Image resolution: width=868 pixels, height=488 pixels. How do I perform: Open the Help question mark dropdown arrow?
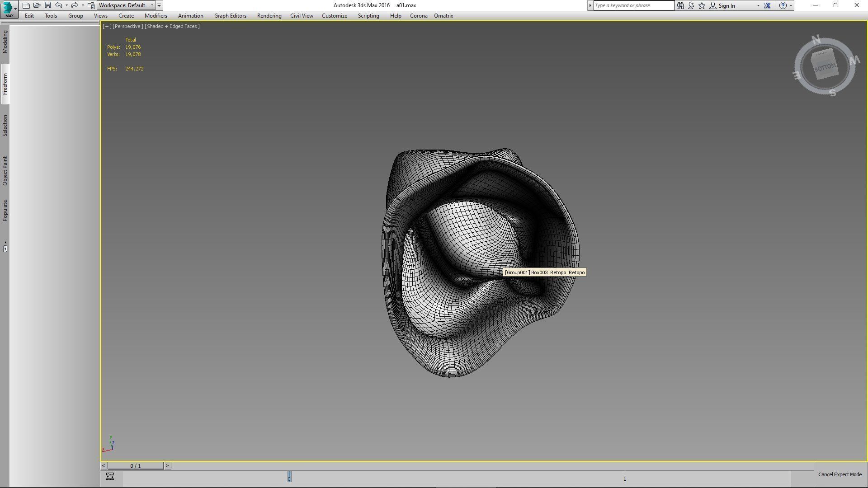pos(791,5)
